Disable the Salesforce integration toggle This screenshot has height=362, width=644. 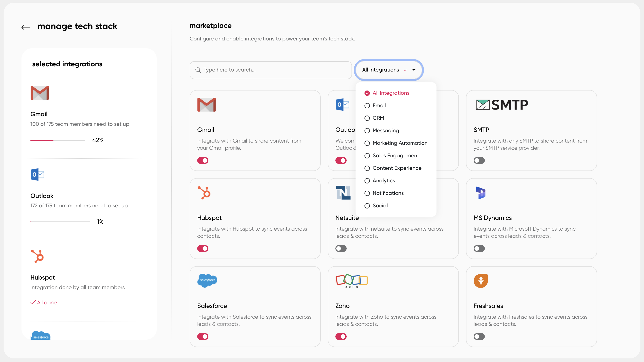point(203,336)
